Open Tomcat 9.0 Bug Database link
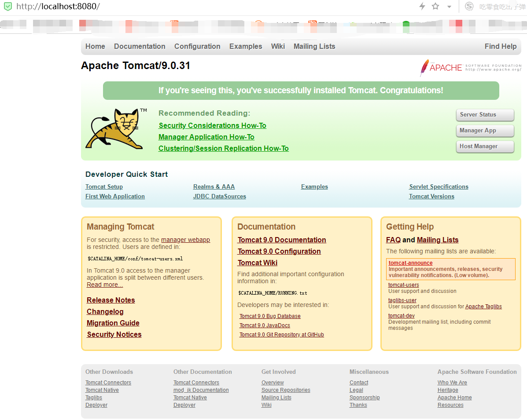Screen dimensions: 527x420 (x=270, y=316)
